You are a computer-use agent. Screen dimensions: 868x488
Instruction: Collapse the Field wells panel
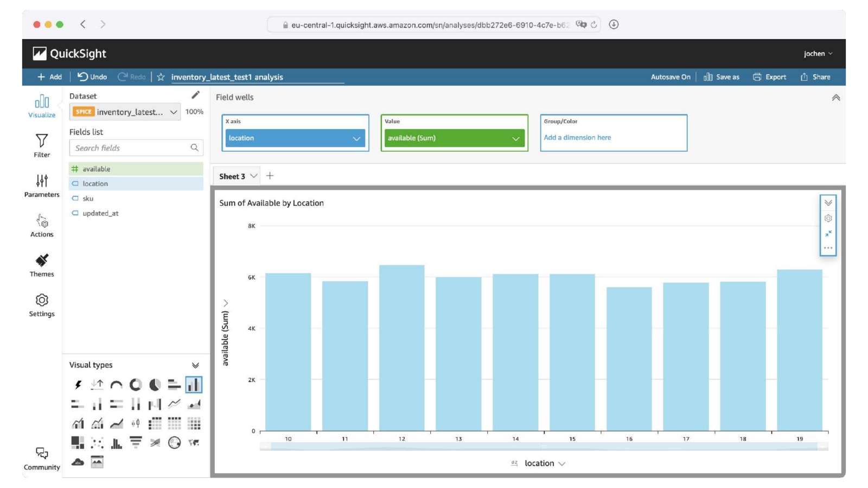click(x=836, y=98)
